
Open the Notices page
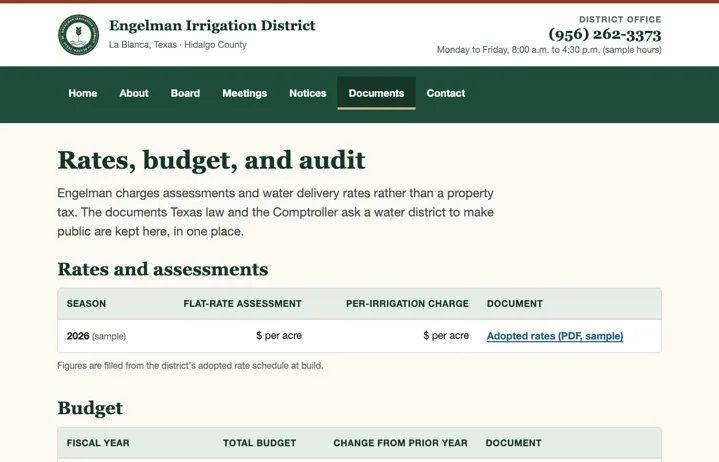click(x=308, y=93)
